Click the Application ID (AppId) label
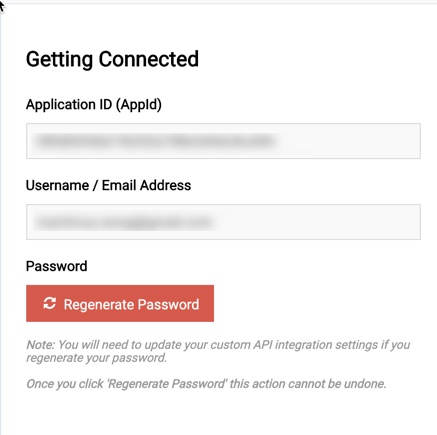Viewport: 437px width, 435px height. click(x=94, y=105)
